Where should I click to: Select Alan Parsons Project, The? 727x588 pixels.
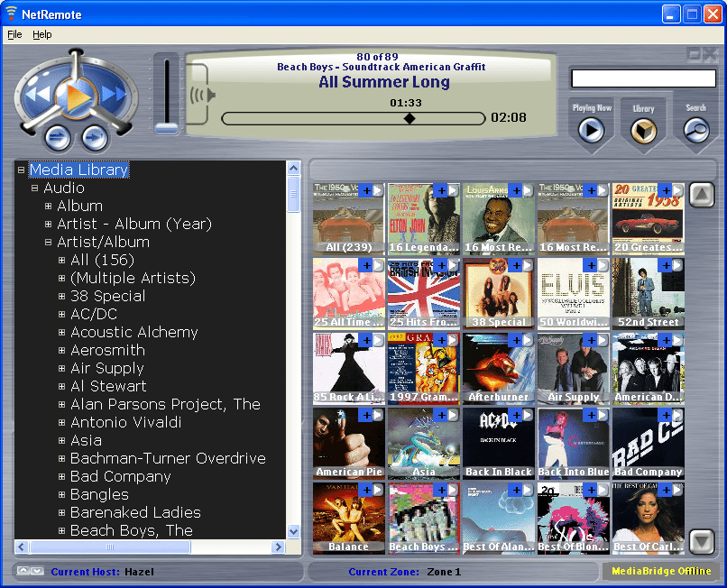pyautogui.click(x=166, y=404)
